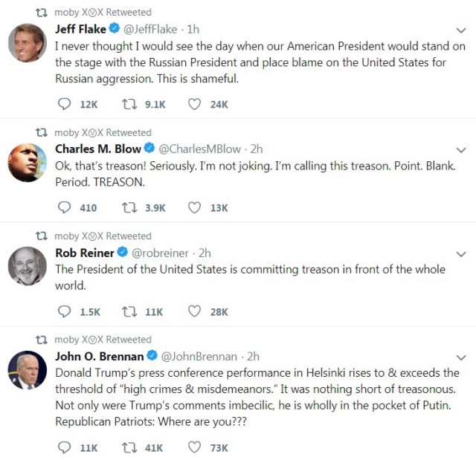This screenshot has height=460, width=476.
Task: Like Rob Reiner's tweet
Action: click(195, 311)
